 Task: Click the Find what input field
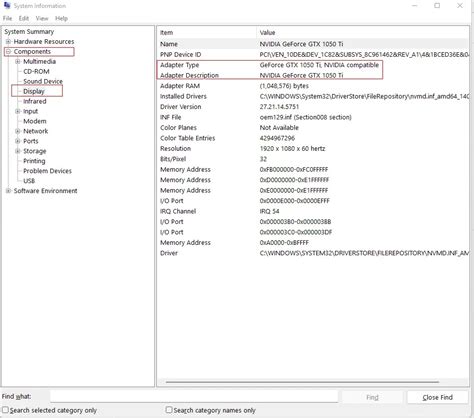click(194, 397)
